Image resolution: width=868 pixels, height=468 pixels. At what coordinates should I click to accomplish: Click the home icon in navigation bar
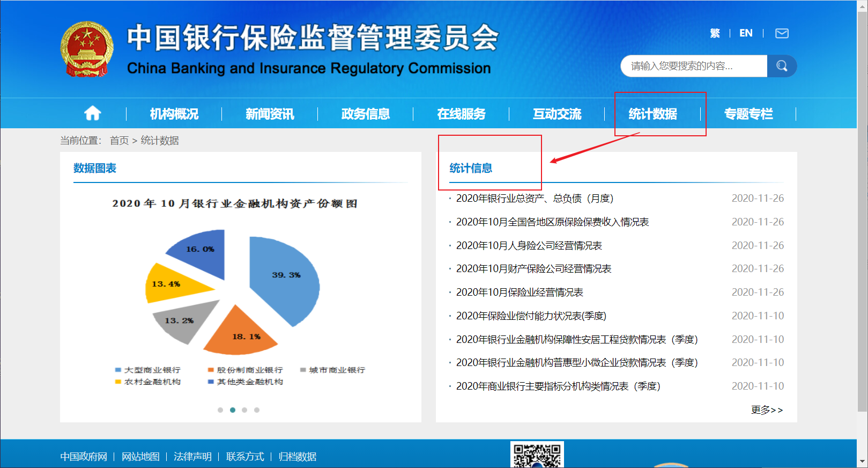(92, 113)
